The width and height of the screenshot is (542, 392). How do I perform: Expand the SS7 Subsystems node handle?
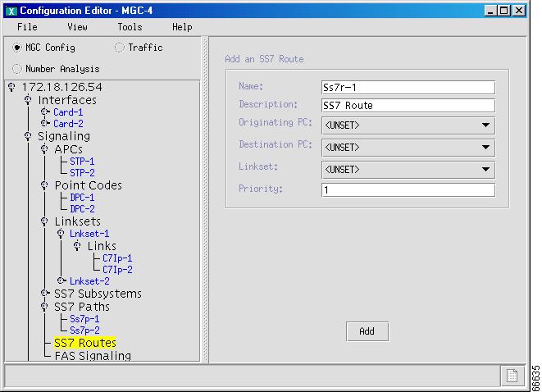point(45,294)
